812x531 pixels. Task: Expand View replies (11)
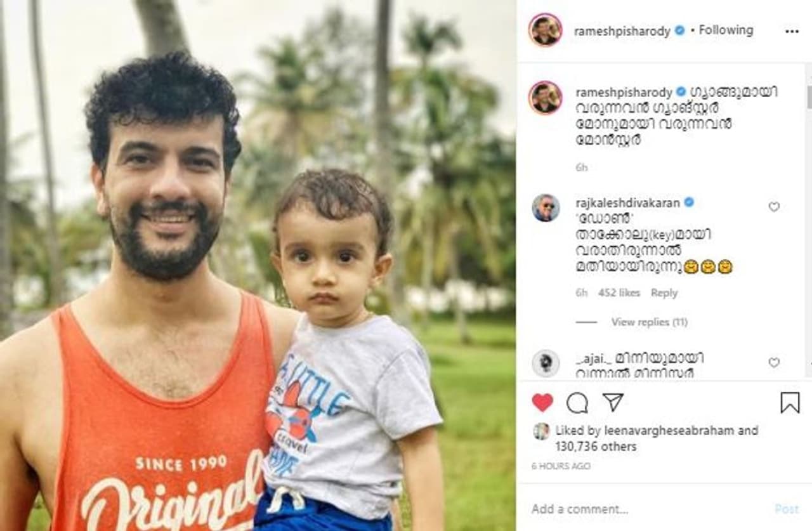coord(649,322)
